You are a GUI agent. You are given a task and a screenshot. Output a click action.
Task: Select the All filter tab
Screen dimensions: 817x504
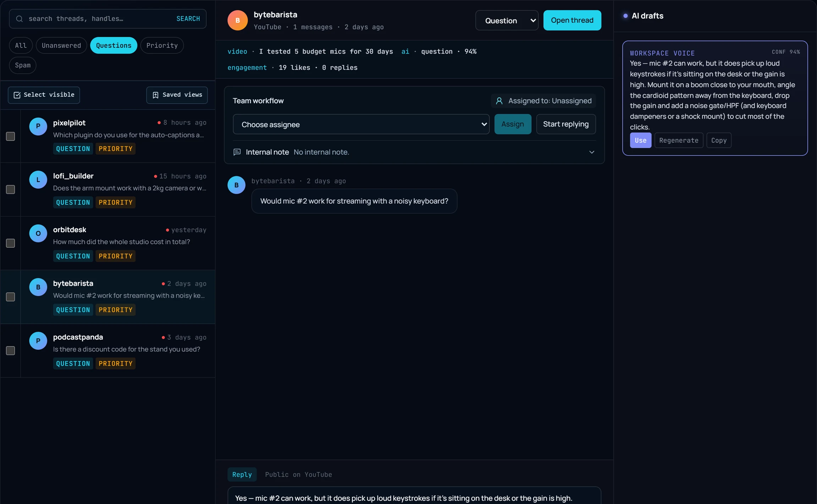coord(21,45)
